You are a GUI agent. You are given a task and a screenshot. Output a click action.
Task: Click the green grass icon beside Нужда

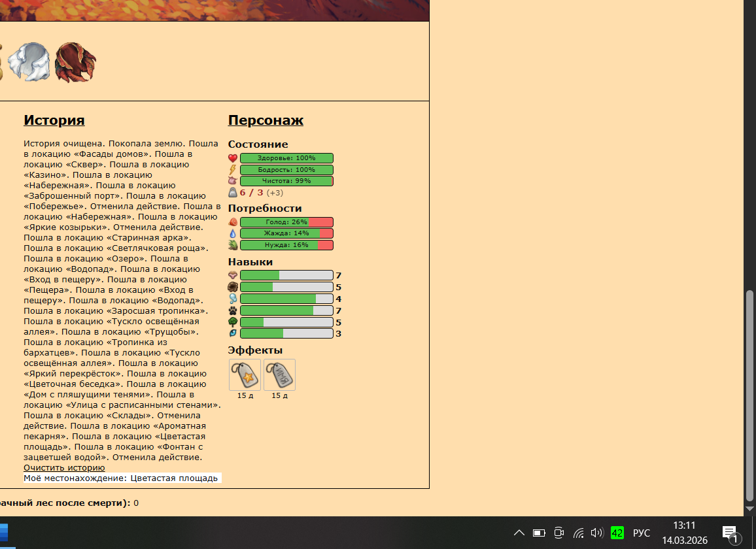pyautogui.click(x=233, y=245)
